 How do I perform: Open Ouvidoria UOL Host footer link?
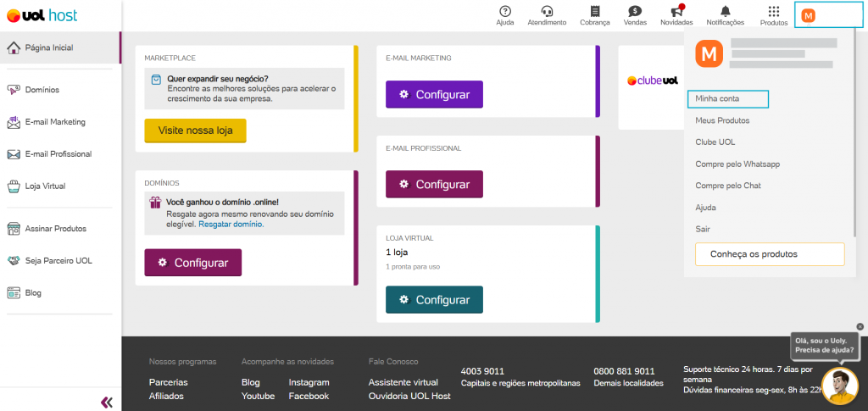point(409,396)
